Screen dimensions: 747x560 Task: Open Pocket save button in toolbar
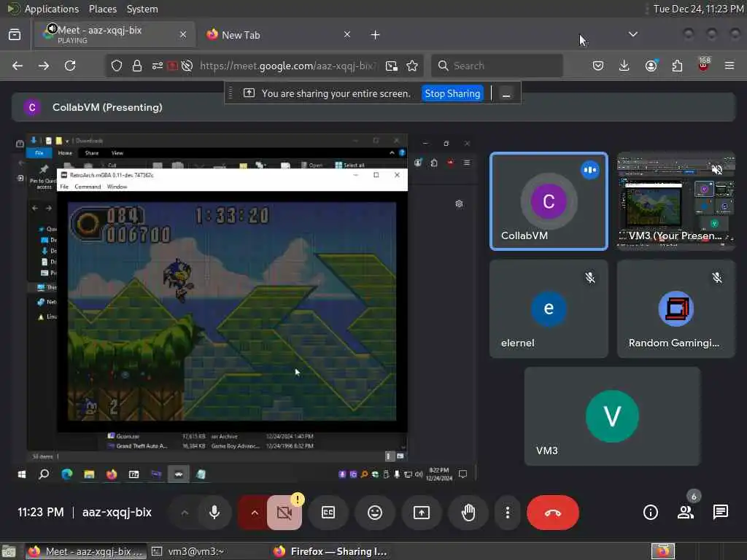[598, 66]
